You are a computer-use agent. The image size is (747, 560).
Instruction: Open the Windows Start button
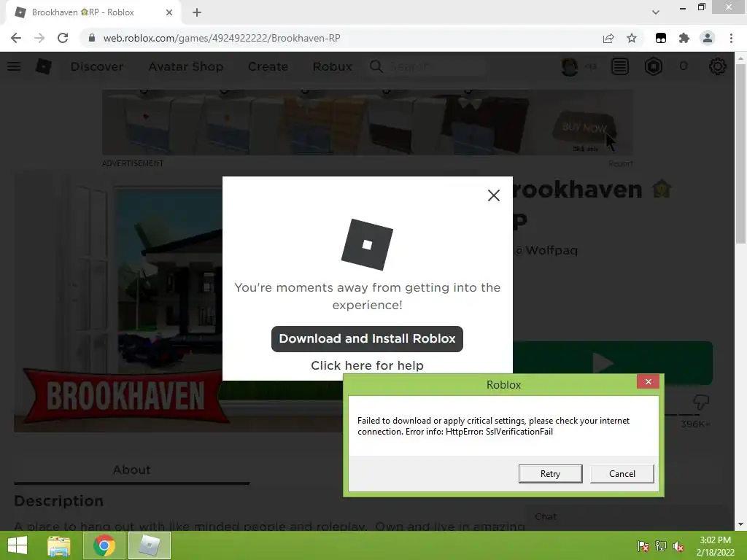[18, 545]
